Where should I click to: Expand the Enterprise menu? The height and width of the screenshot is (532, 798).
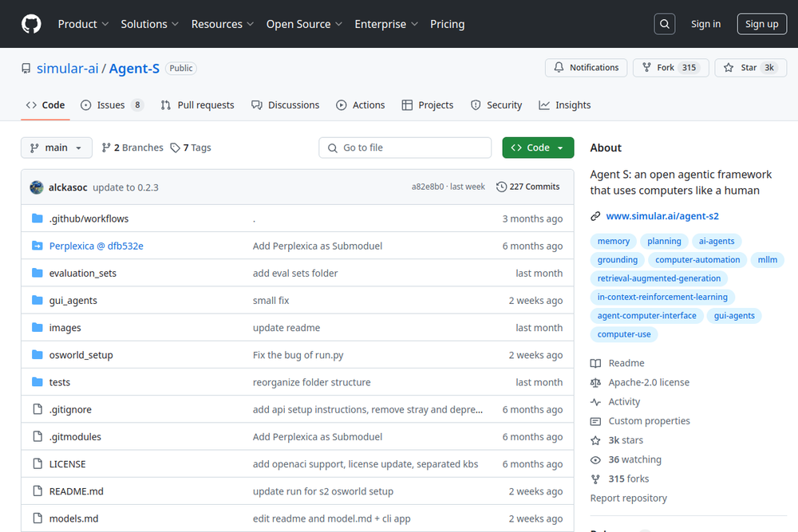click(386, 24)
